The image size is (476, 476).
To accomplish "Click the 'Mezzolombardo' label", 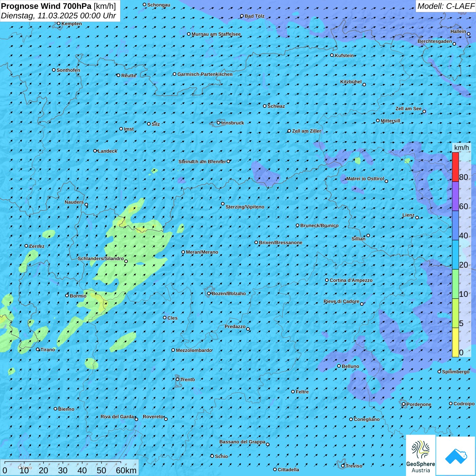I will (x=194, y=350).
